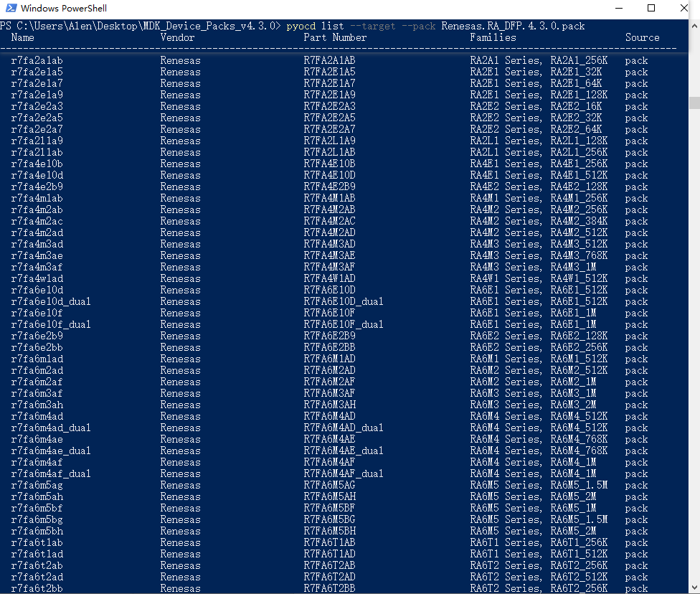Click the scrollbar down arrow

(x=694, y=588)
